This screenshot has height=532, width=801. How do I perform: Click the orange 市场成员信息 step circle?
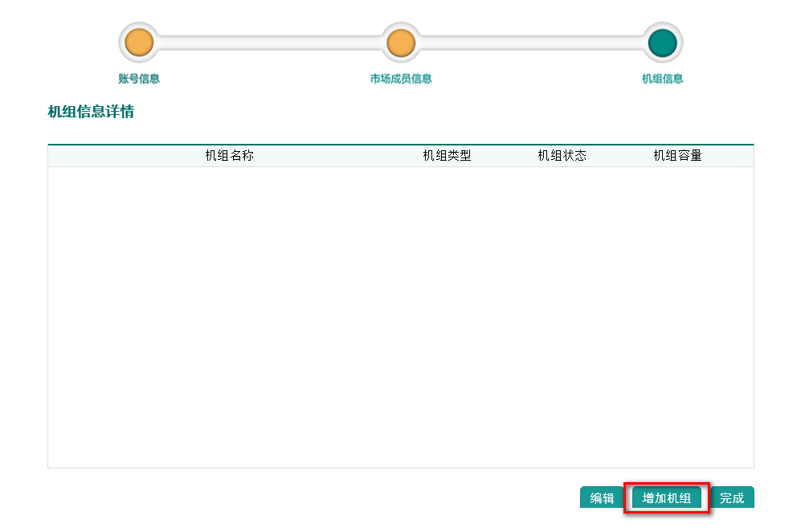point(401,43)
